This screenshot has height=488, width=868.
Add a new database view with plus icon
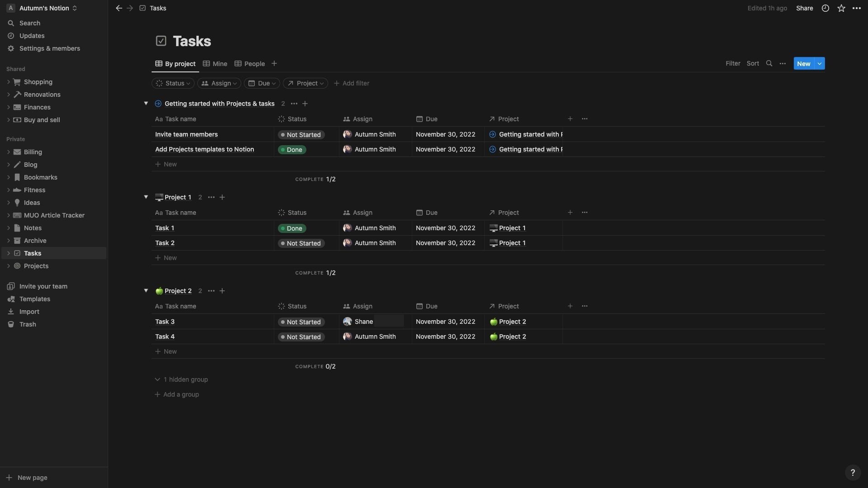point(274,64)
